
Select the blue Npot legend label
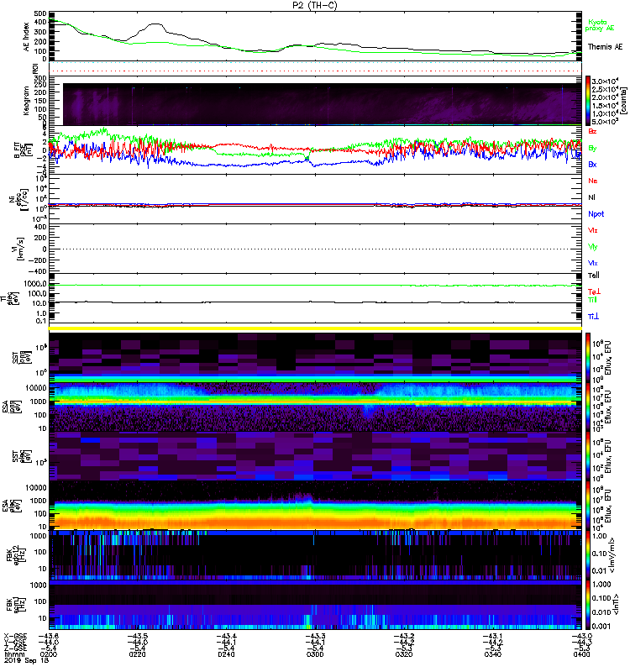point(596,214)
